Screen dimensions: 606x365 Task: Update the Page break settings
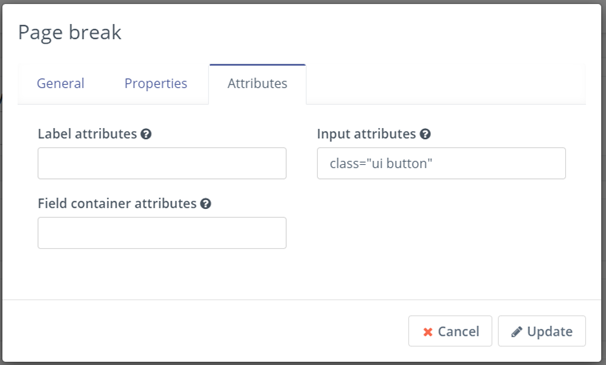542,331
